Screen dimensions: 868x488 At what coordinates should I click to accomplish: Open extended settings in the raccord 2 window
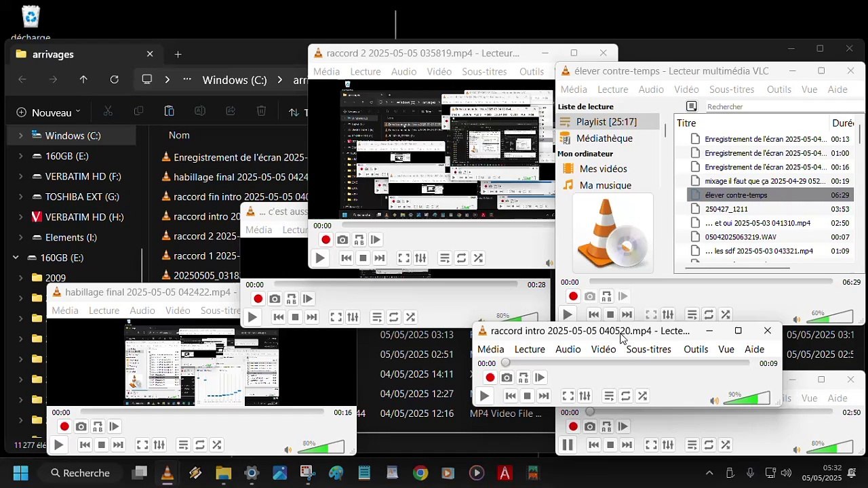pyautogui.click(x=420, y=258)
